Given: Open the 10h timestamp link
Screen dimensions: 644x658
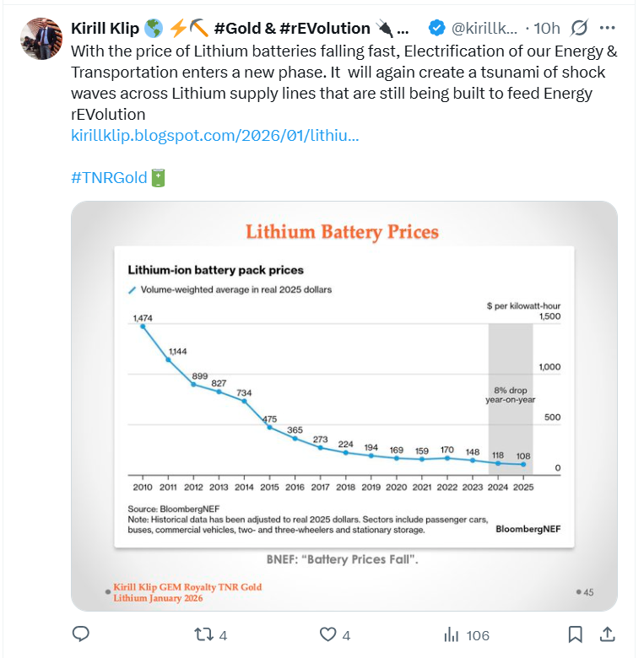Looking at the screenshot, I should [548, 28].
